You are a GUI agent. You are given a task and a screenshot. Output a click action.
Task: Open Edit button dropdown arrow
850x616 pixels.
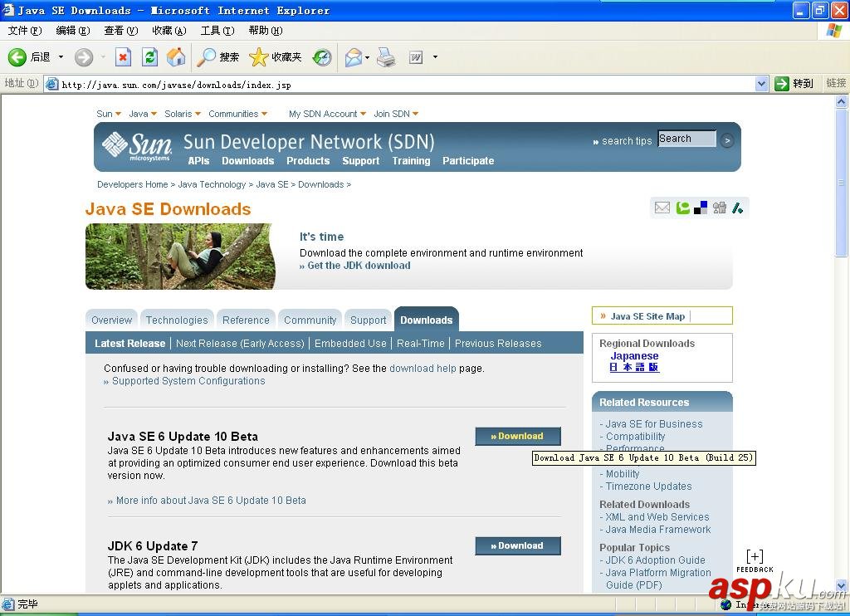(435, 57)
